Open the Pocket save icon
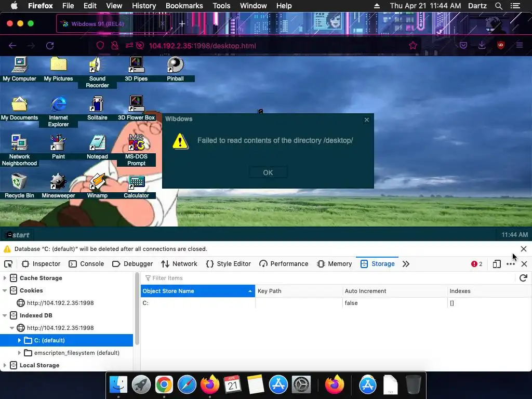This screenshot has height=399, width=532. [x=463, y=45]
